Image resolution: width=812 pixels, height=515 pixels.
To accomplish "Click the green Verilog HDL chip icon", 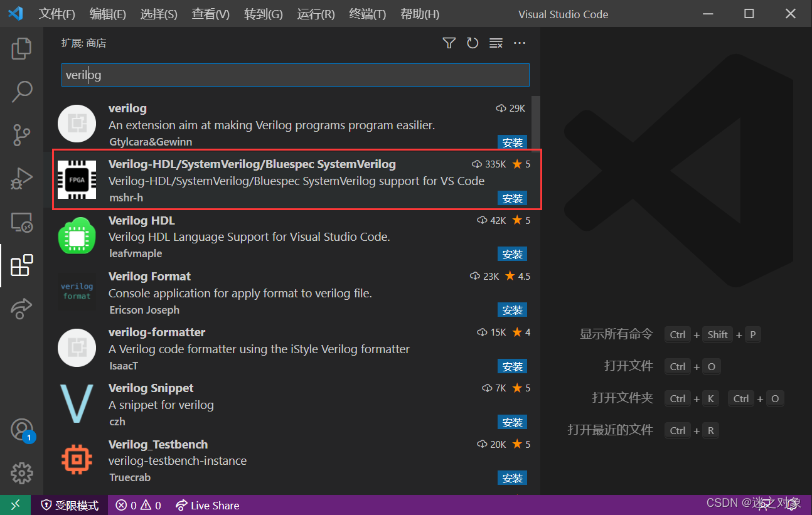I will tap(77, 235).
